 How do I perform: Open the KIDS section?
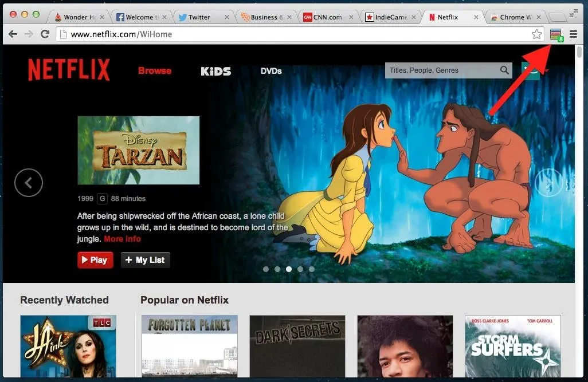point(215,71)
